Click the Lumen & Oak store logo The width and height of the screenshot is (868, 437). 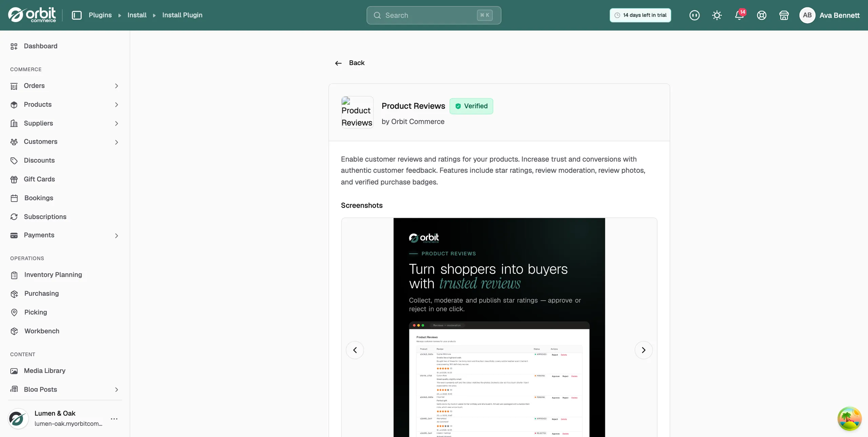click(18, 419)
